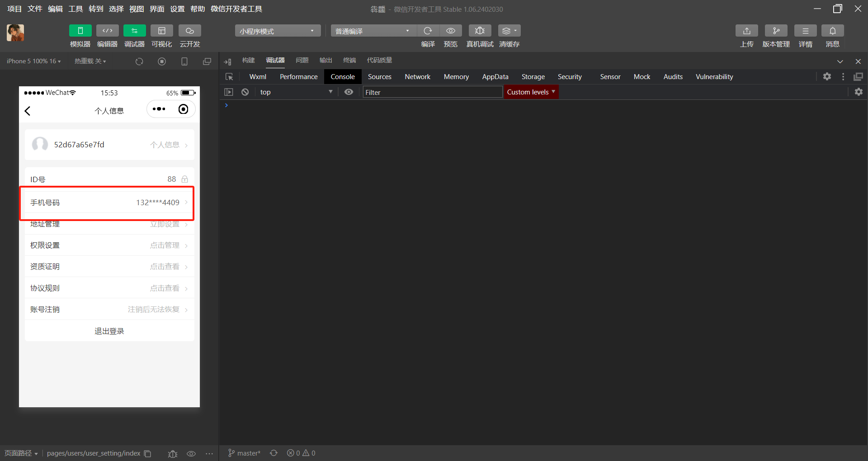The image size is (868, 461).
Task: Switch to the 输出 tab
Action: point(325,60)
